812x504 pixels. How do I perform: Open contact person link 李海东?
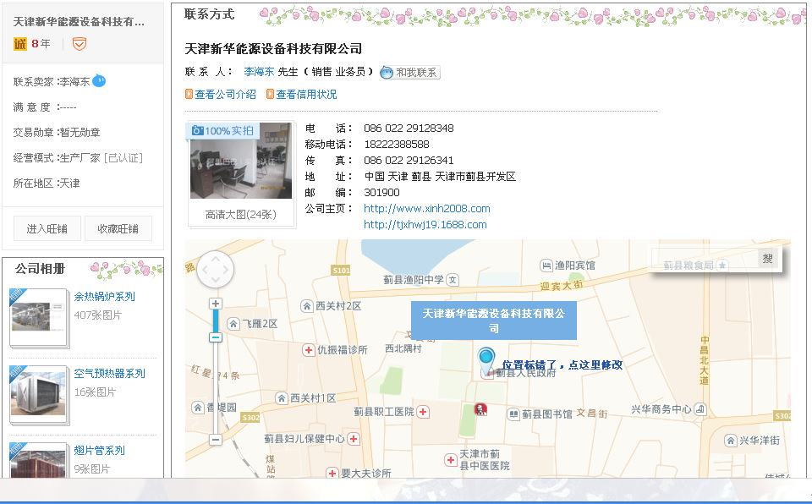[259, 72]
